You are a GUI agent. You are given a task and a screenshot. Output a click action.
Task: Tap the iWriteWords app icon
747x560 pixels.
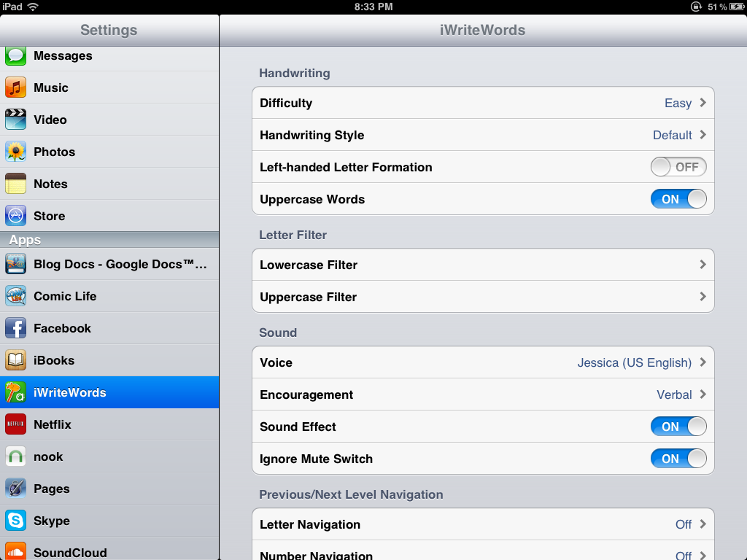point(15,392)
